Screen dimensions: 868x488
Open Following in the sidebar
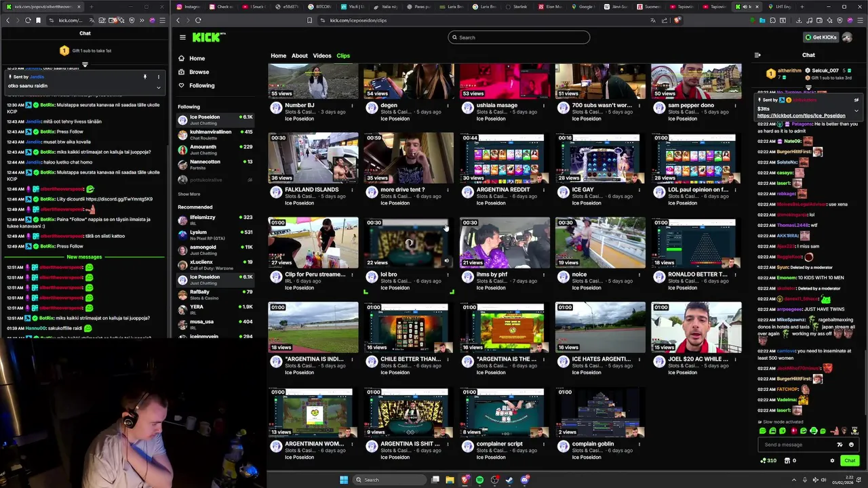tap(196, 85)
